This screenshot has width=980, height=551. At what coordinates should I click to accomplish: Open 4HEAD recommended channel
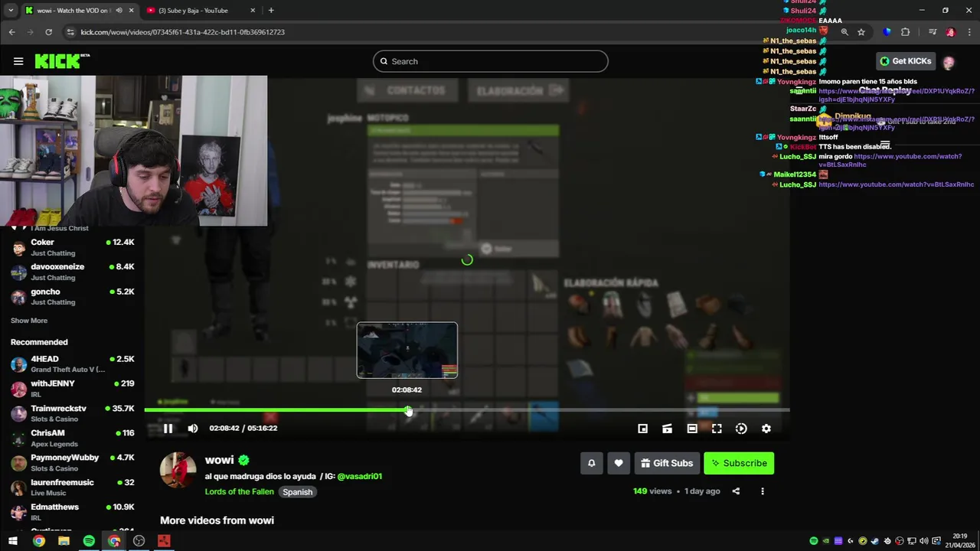click(x=73, y=364)
